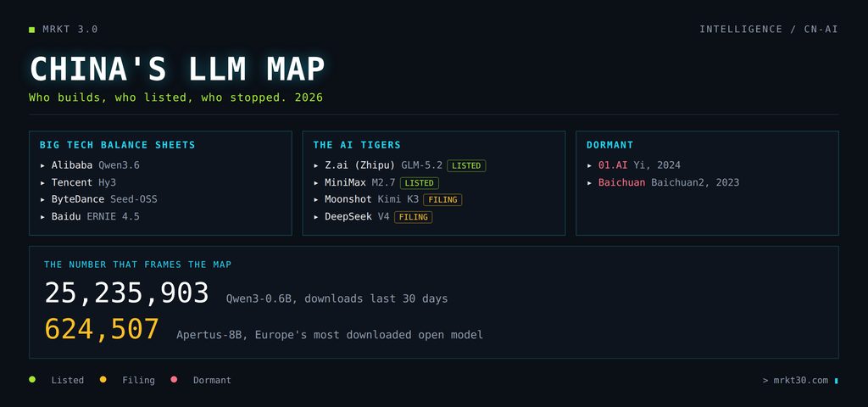The image size is (868, 407).
Task: Select the red Baichuan company name
Action: tap(621, 182)
